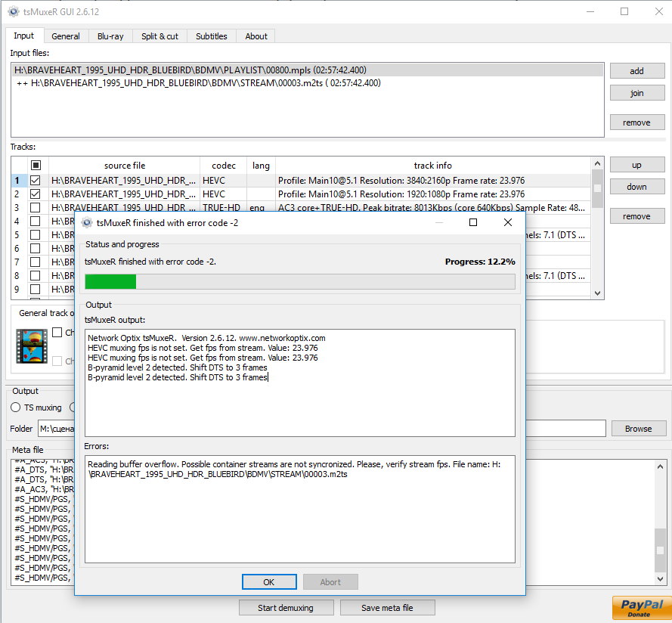Open the Blu-ray tab
The width and height of the screenshot is (672, 623).
pos(110,36)
